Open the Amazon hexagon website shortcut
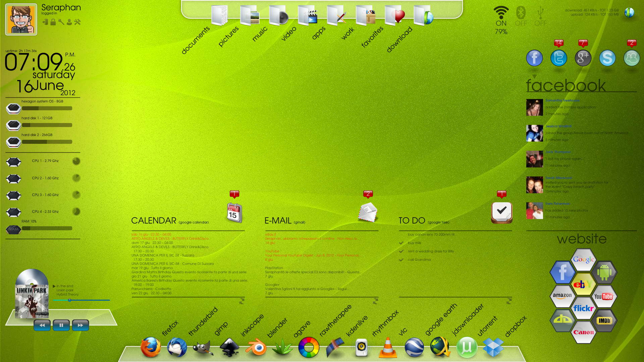This screenshot has height=362, width=644. (562, 296)
